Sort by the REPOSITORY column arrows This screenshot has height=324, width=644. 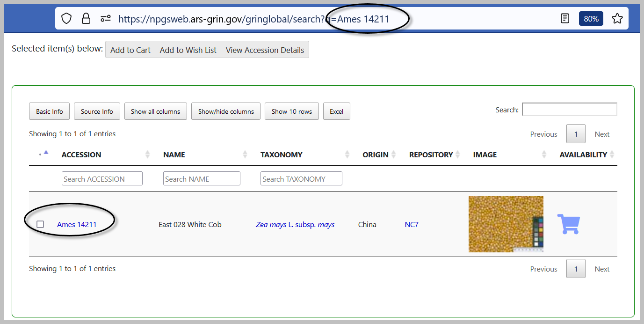click(458, 155)
